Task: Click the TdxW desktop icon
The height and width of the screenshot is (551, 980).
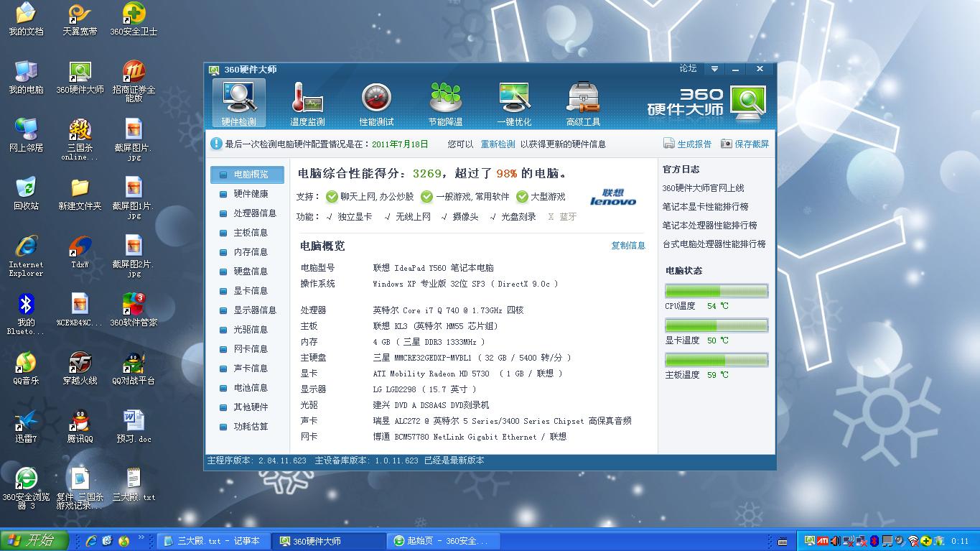Action: pos(80,252)
